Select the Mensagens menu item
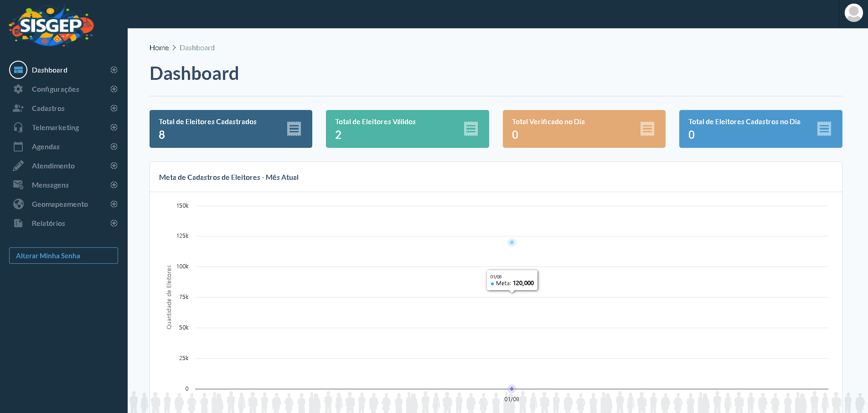Image resolution: width=868 pixels, height=413 pixels. [50, 185]
